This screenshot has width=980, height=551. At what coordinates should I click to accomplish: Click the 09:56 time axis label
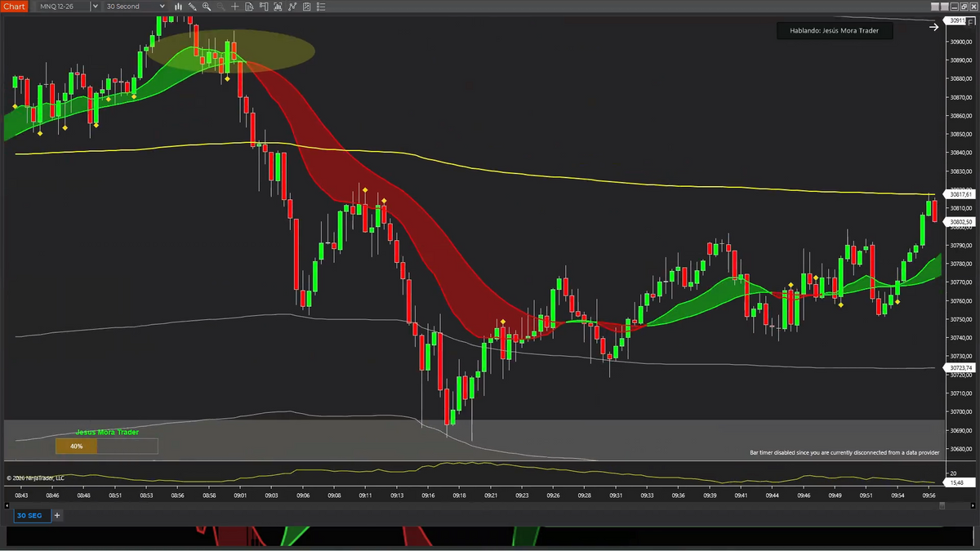coord(929,495)
